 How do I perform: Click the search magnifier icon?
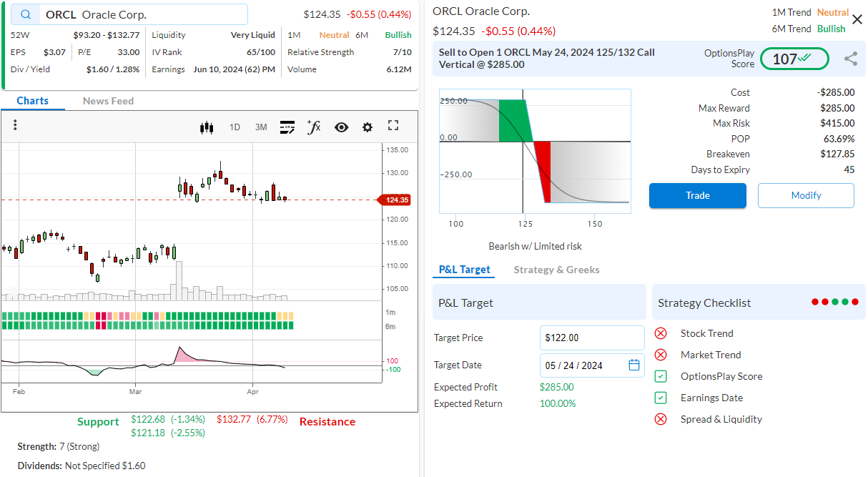(x=26, y=14)
